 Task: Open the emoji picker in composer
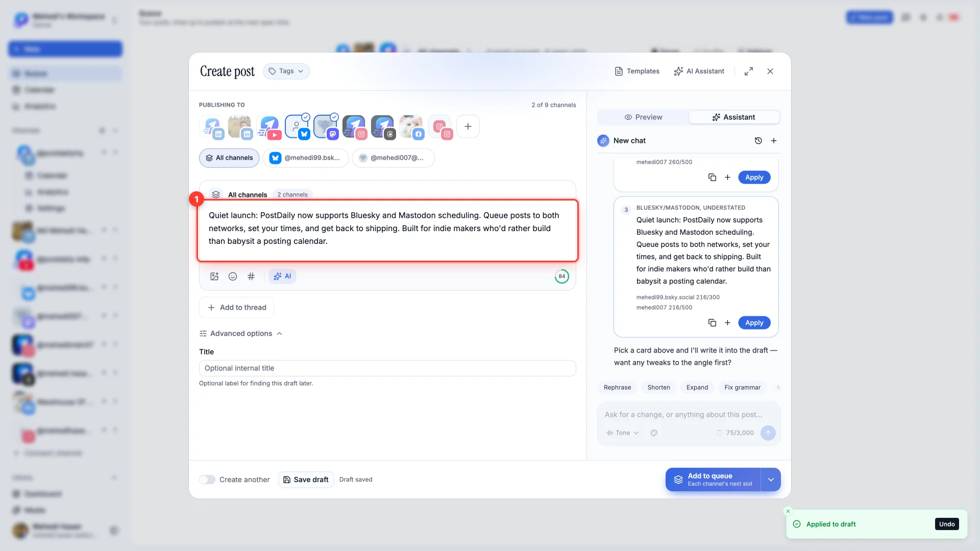233,276
